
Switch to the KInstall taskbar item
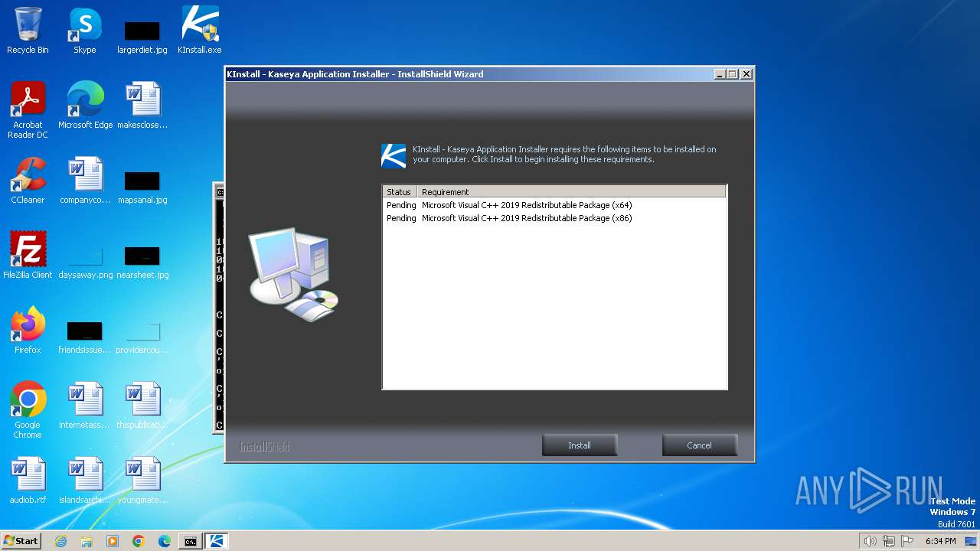tap(216, 541)
